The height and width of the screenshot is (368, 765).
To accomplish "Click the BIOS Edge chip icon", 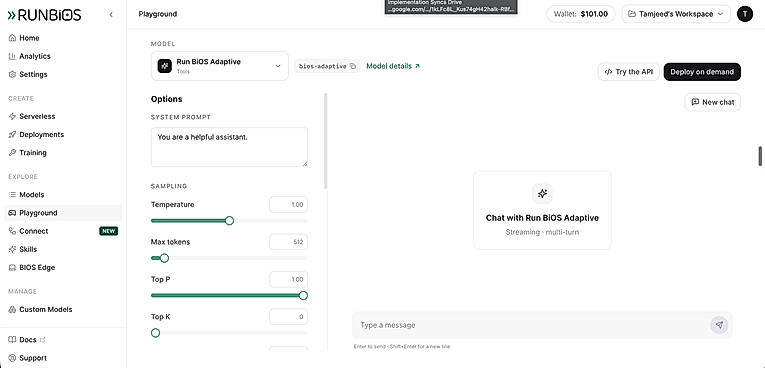I will pyautogui.click(x=12, y=267).
